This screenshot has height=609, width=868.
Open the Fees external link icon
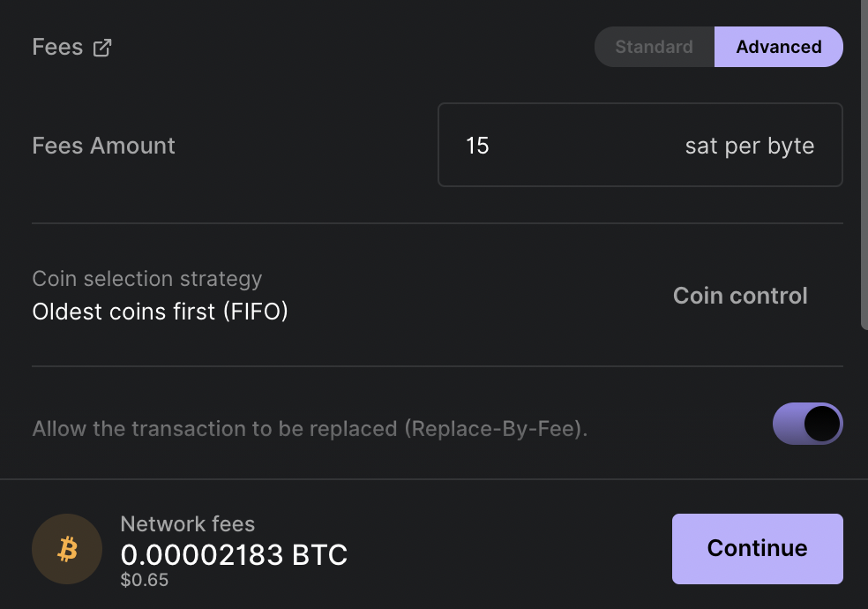101,48
